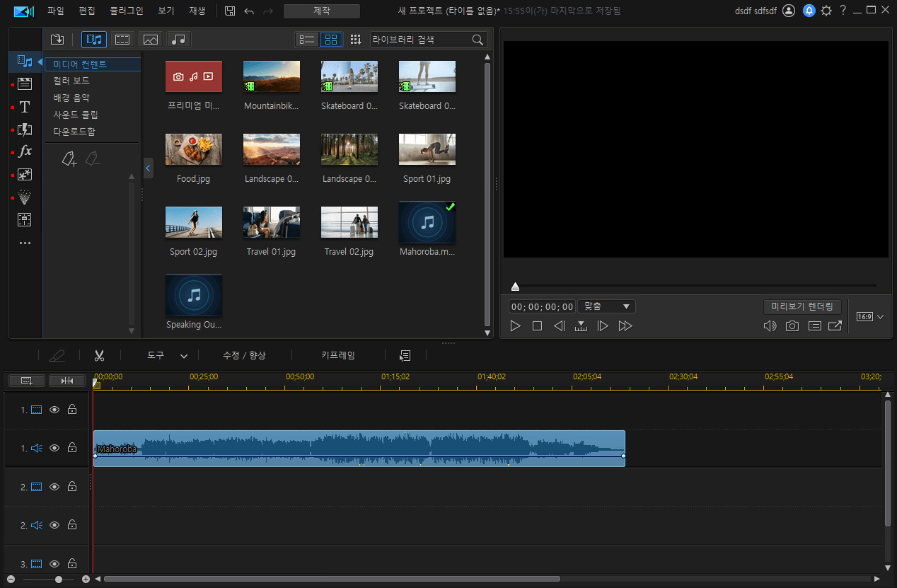Open the settings gear icon
The width and height of the screenshot is (897, 588).
click(826, 11)
